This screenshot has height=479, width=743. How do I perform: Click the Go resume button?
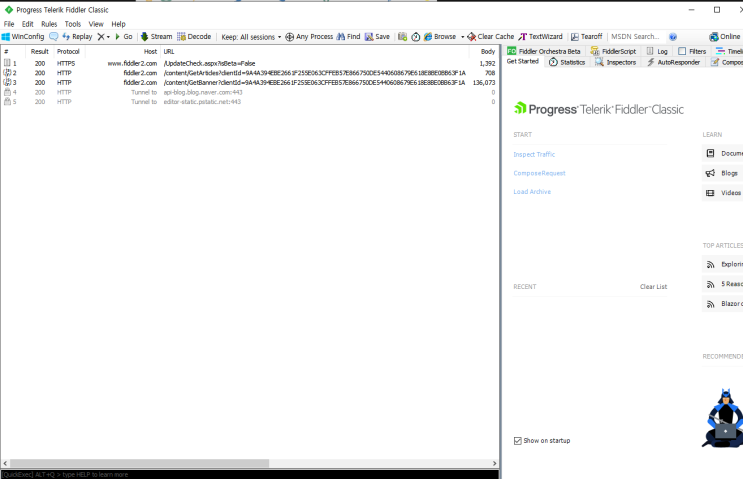[x=124, y=36]
